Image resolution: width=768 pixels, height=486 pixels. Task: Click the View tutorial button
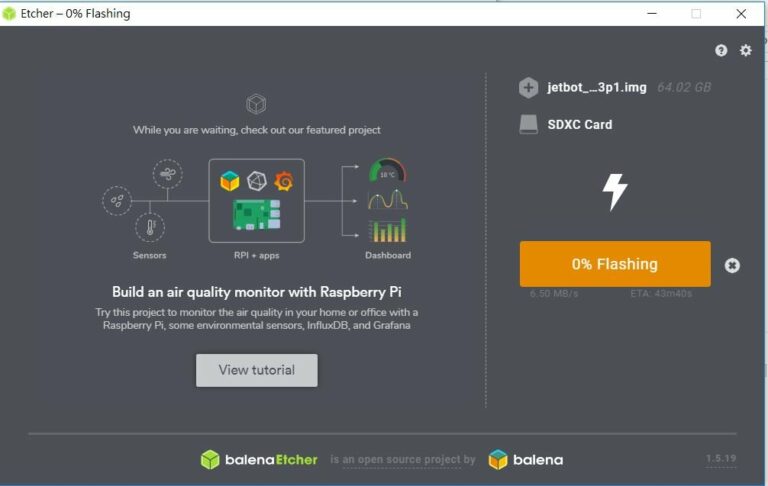(x=257, y=370)
